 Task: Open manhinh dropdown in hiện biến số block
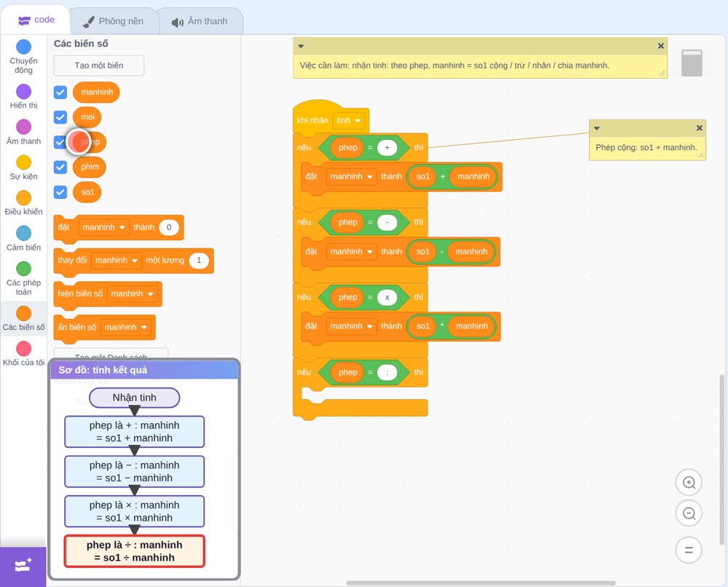[x=132, y=294]
